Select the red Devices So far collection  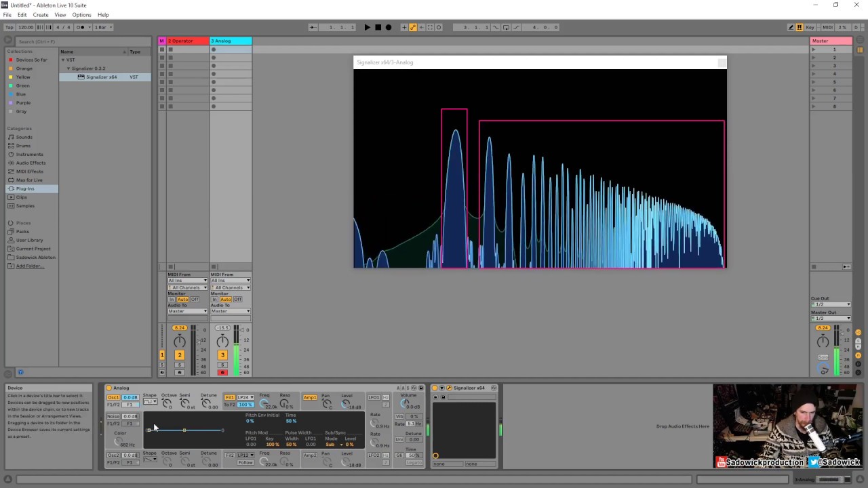coord(31,60)
